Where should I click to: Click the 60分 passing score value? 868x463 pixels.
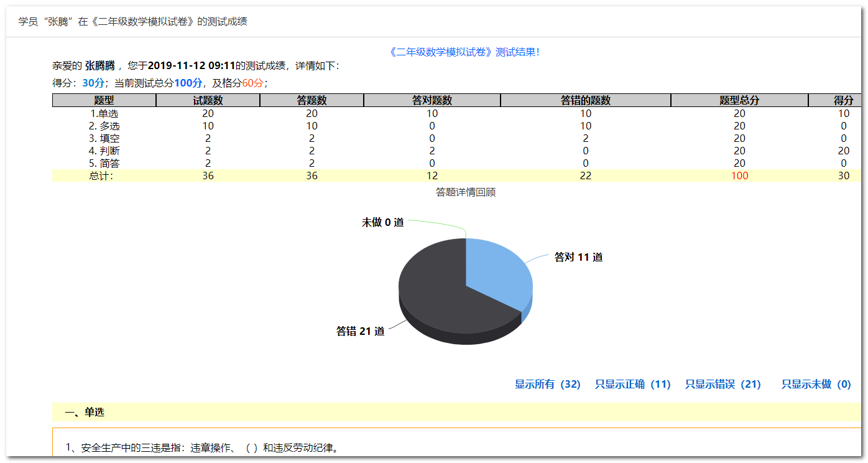coord(253,83)
